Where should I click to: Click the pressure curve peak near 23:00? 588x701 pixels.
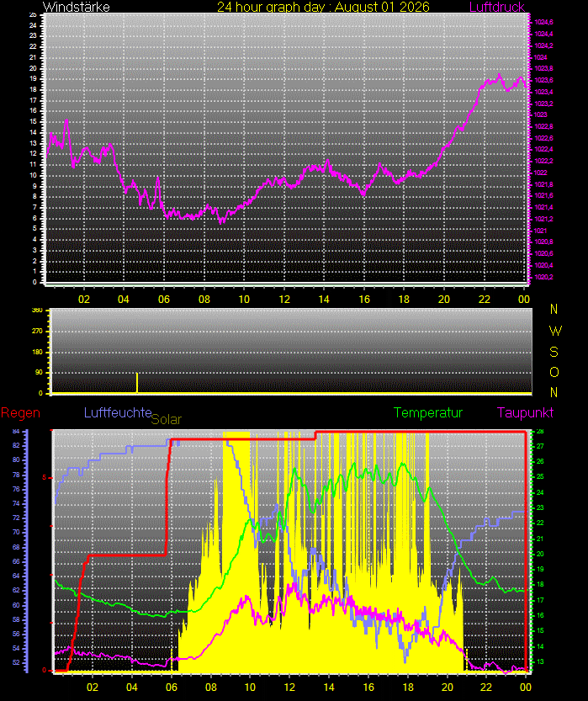click(x=499, y=76)
